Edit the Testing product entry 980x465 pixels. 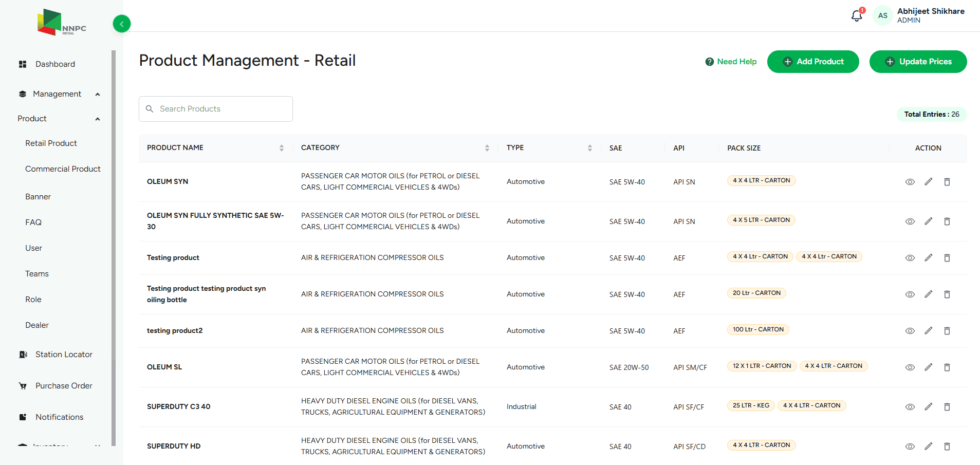coord(928,258)
